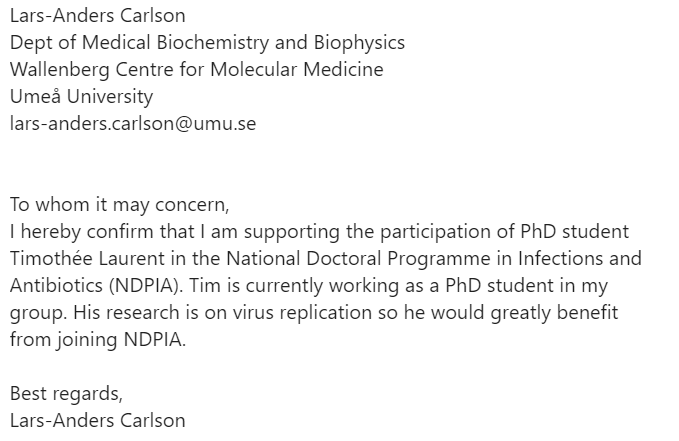Click the words 'virus replication'
The width and height of the screenshot is (679, 441).
coord(302,313)
